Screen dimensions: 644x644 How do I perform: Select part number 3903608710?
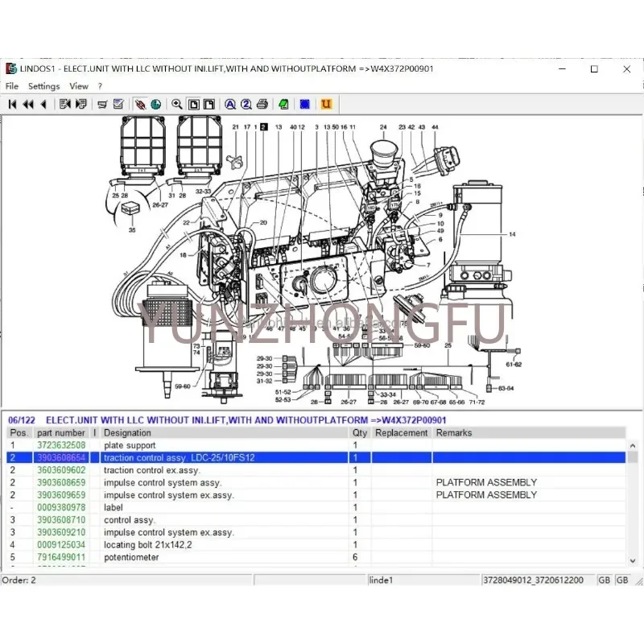click(x=61, y=520)
